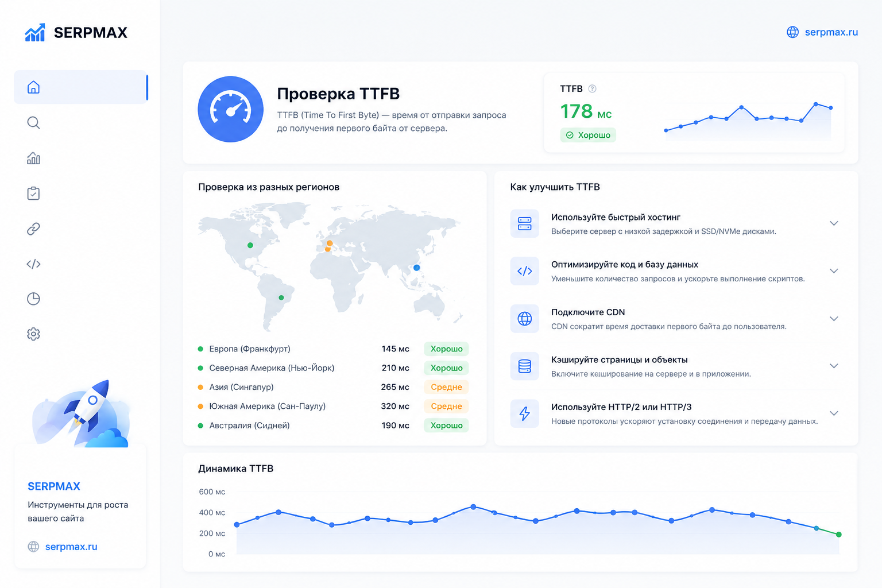The width and height of the screenshot is (882, 588).
Task: Click the green South America map dot
Action: 281,297
